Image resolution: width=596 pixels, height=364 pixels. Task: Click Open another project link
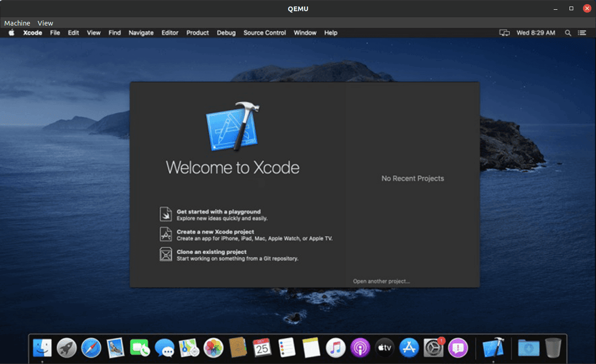click(381, 281)
